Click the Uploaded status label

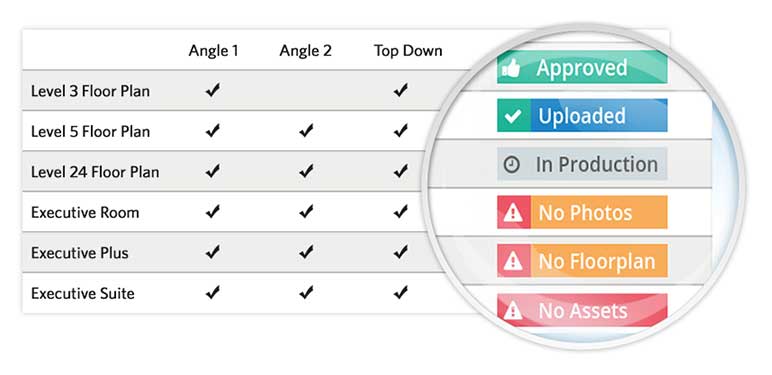click(581, 116)
